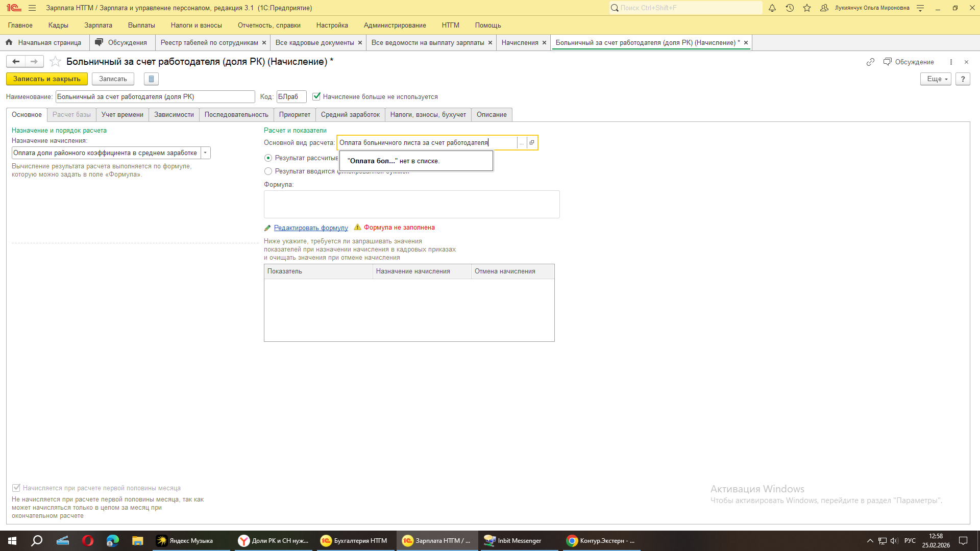This screenshot has height=551, width=980.
Task: Switch to the Средний заработок tab
Action: coord(350,115)
